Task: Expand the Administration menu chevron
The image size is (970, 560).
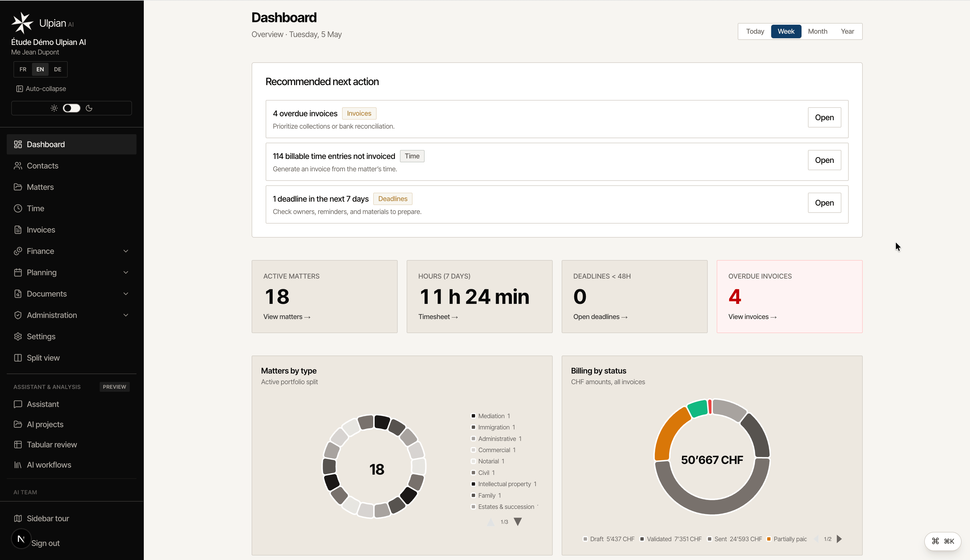Action: click(126, 315)
